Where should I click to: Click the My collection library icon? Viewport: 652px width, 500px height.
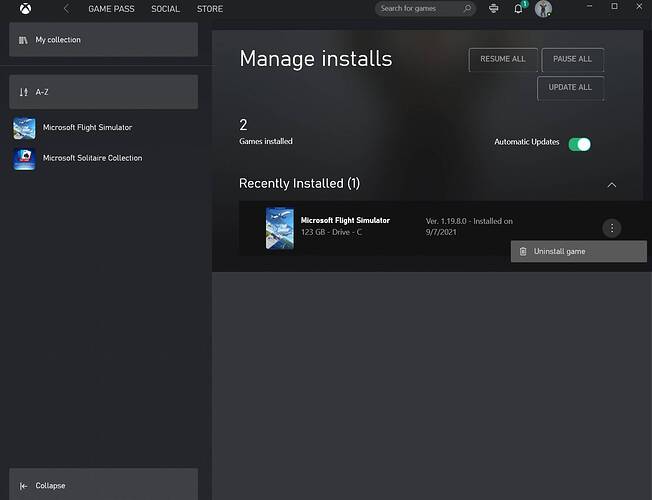(x=23, y=40)
